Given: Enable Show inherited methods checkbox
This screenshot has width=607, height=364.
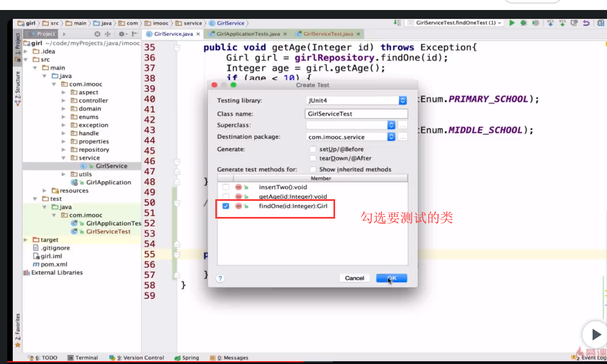Looking at the screenshot, I should 313,169.
